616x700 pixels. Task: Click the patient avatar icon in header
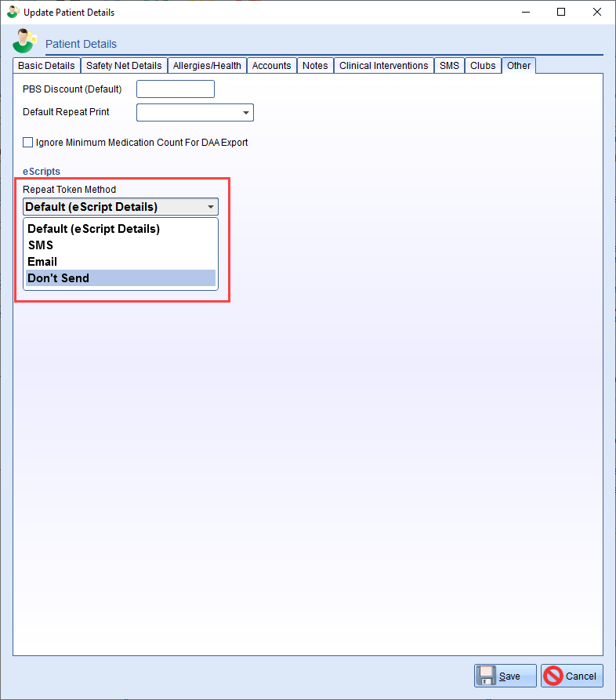(x=24, y=41)
